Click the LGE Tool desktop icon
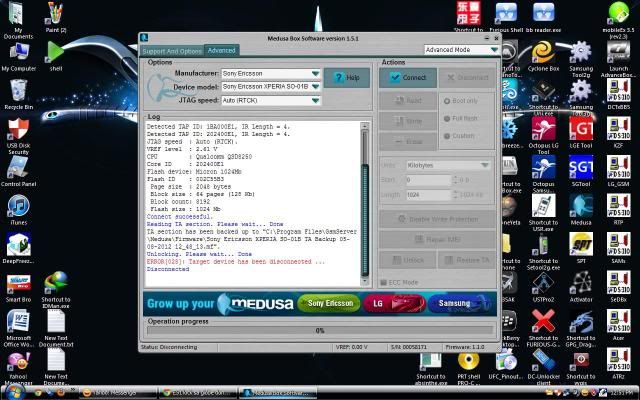This screenshot has height=400, width=640. pos(581,133)
